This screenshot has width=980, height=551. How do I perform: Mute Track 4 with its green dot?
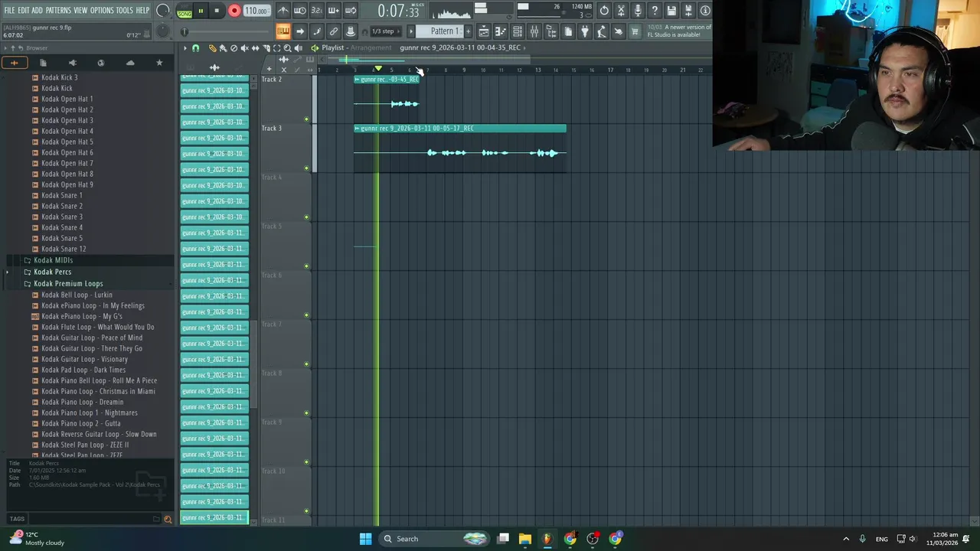pos(306,217)
